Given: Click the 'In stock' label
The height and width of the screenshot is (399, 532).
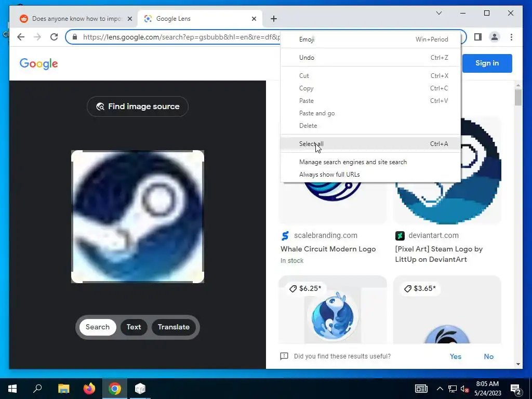Looking at the screenshot, I should pos(292,261).
